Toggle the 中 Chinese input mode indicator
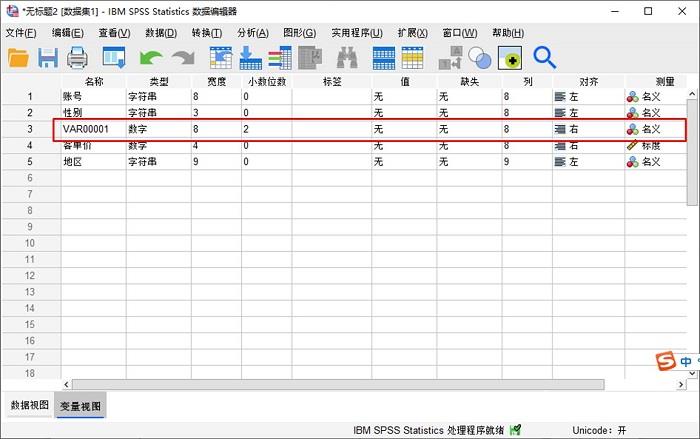Viewport: 700px width, 439px height. [686, 361]
